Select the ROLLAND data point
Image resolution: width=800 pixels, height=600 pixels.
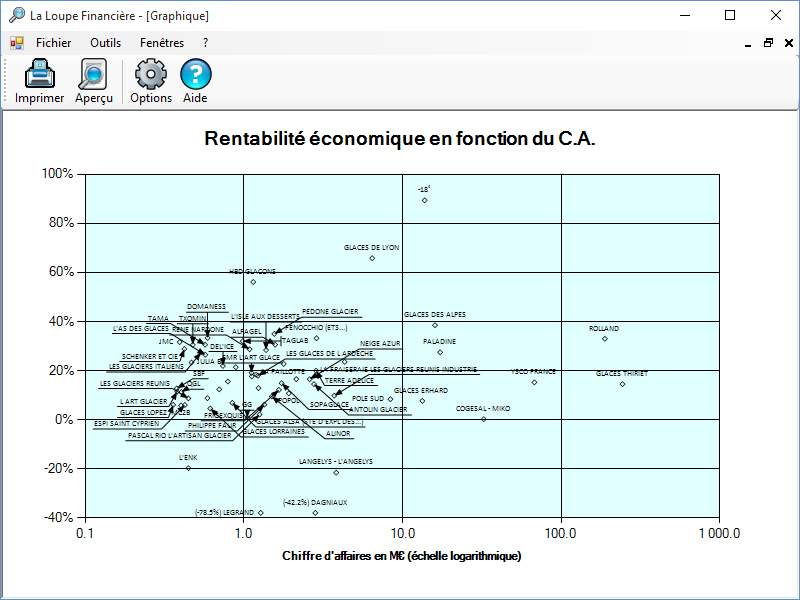click(605, 338)
